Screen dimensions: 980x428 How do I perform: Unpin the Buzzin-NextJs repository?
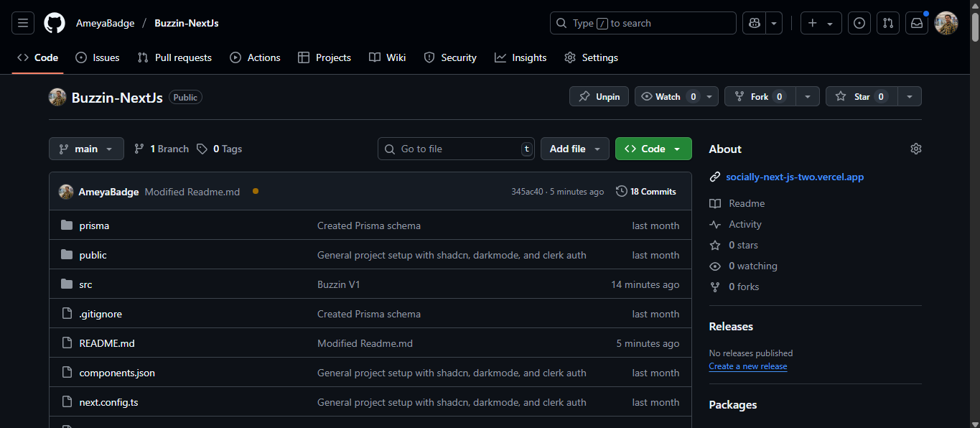(x=599, y=96)
